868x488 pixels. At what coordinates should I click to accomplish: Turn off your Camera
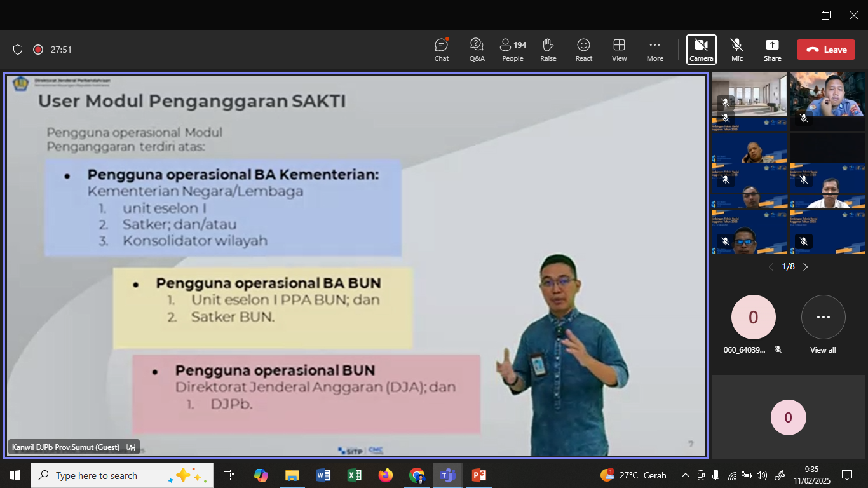(702, 49)
